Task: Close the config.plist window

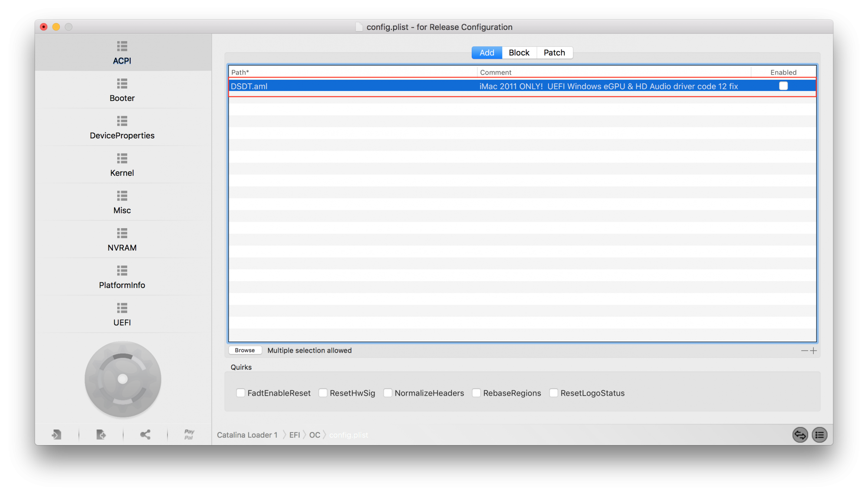Action: (44, 27)
